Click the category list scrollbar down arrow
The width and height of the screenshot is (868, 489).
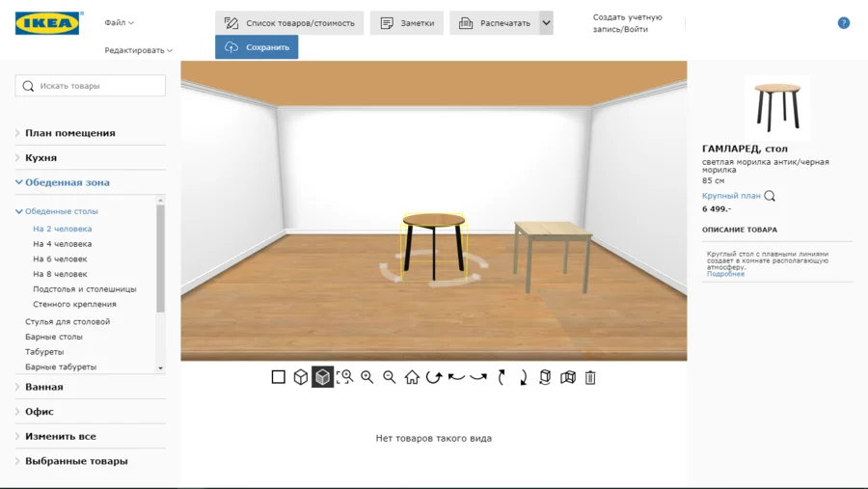[x=160, y=368]
